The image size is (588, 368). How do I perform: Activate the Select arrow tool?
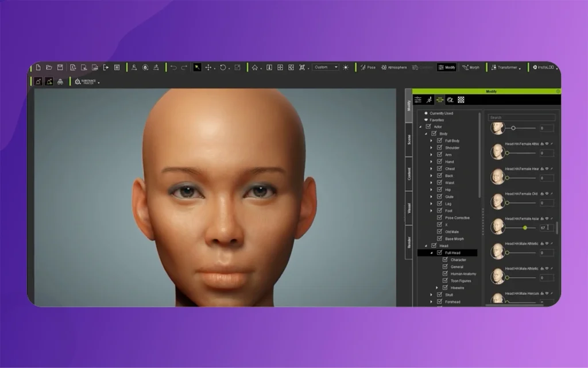197,67
